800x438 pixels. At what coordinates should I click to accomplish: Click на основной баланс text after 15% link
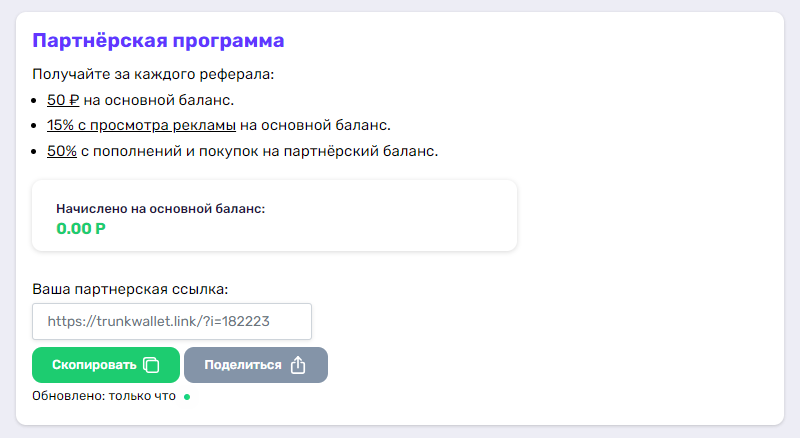click(315, 126)
